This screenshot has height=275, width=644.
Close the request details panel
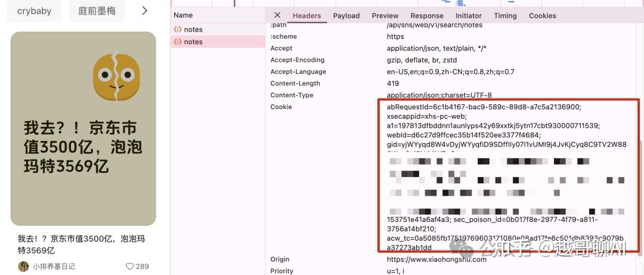tap(277, 15)
